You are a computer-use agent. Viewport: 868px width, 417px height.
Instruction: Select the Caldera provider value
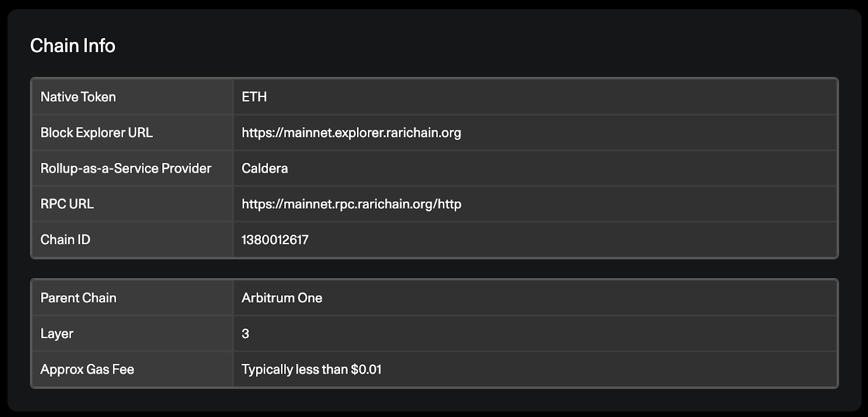pyautogui.click(x=265, y=168)
